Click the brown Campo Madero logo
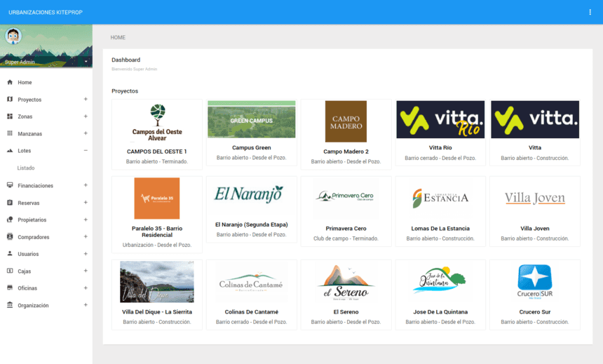603x364 pixels. pyautogui.click(x=346, y=121)
